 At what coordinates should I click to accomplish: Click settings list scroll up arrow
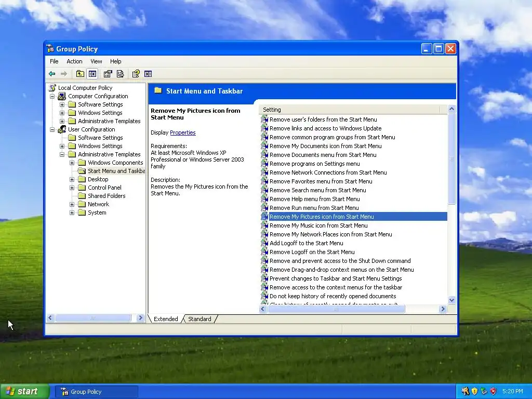[451, 109]
